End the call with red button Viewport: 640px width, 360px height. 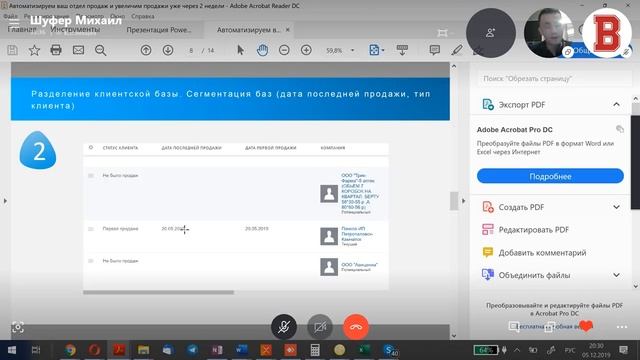click(x=356, y=327)
